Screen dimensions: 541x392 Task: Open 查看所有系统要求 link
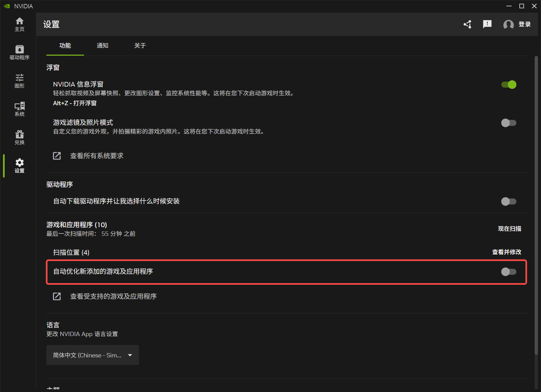click(x=96, y=156)
